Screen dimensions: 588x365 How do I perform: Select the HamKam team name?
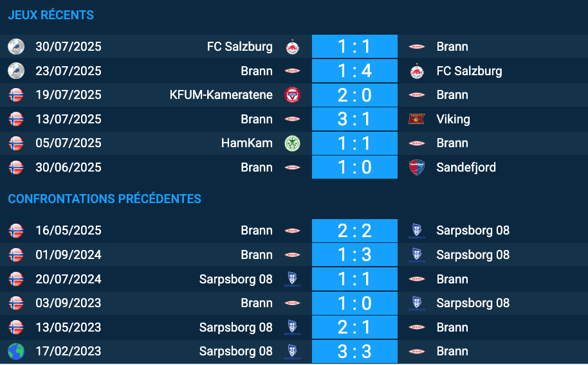(x=246, y=143)
